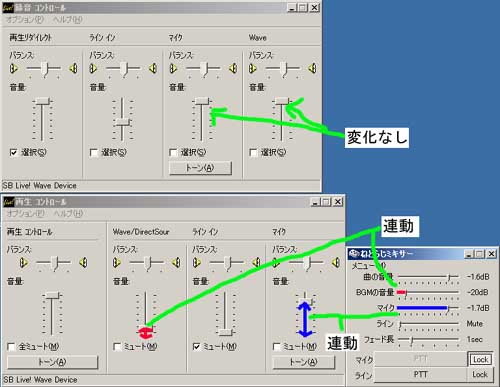Click left speaker icon of recording ライン イン balance
The width and height of the screenshot is (500, 387).
point(93,69)
